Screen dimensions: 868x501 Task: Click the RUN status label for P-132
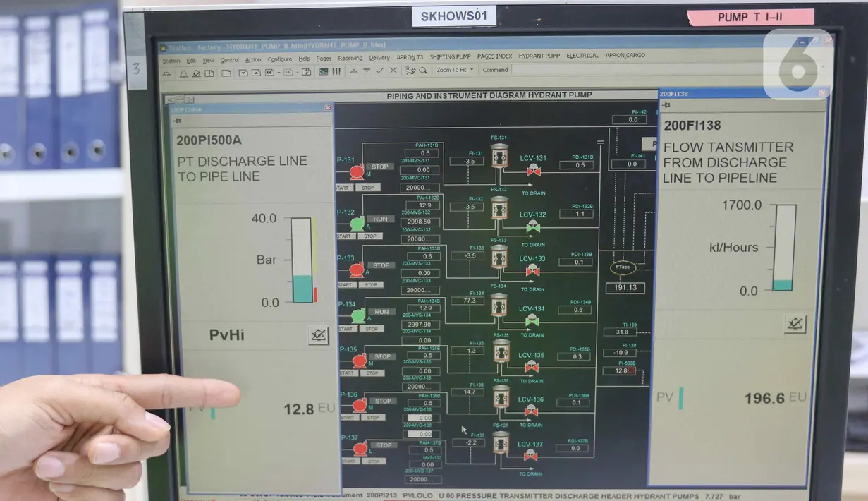380,219
